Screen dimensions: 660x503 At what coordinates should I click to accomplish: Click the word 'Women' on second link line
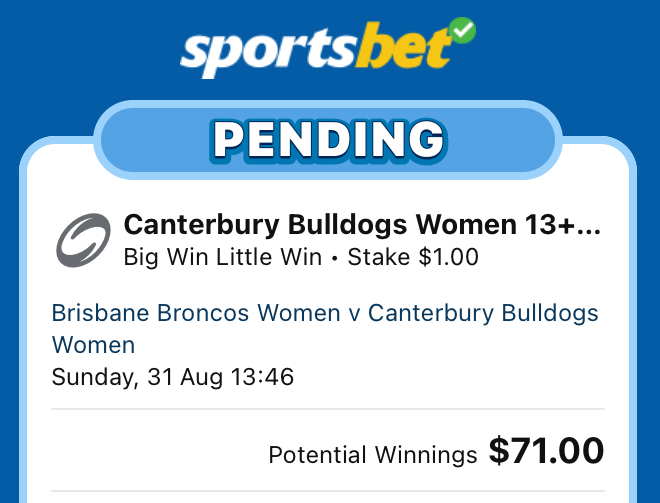[x=93, y=345]
